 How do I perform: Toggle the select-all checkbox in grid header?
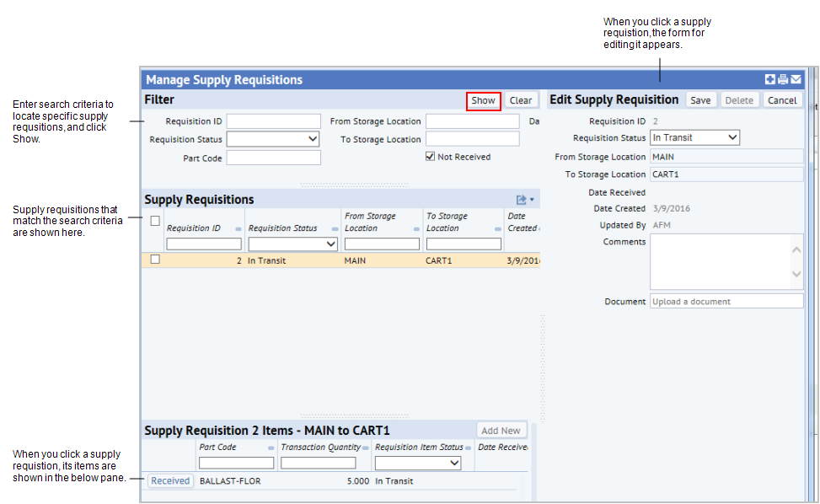(157, 219)
